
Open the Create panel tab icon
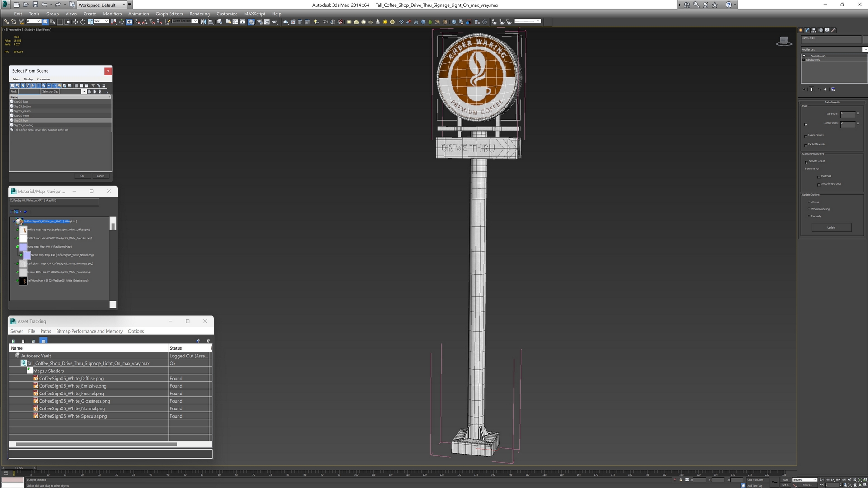point(801,30)
